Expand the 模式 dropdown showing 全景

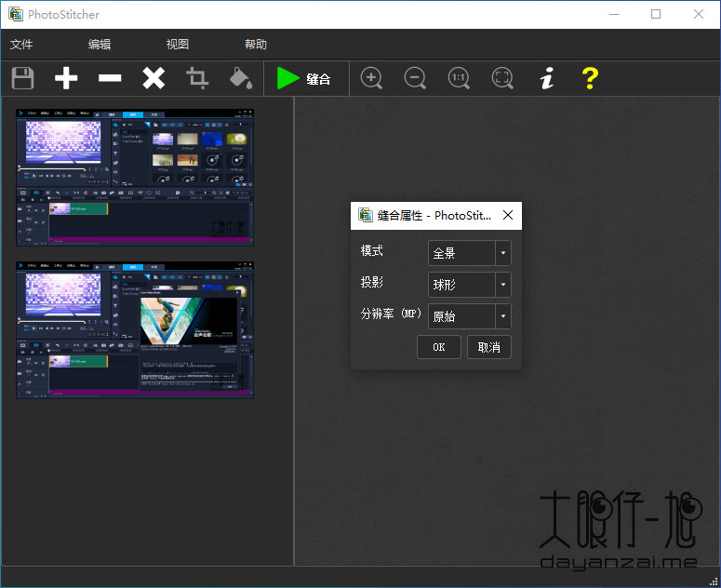point(470,253)
